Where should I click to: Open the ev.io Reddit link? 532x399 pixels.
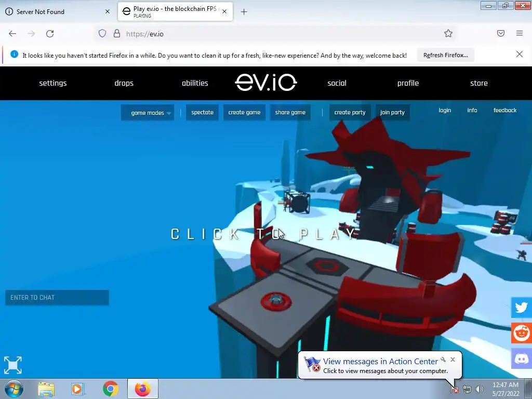coord(522,333)
